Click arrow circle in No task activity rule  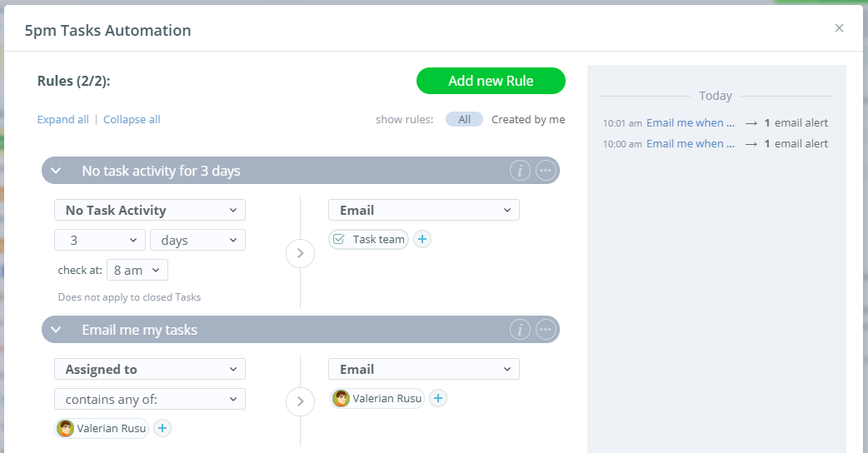tap(300, 253)
